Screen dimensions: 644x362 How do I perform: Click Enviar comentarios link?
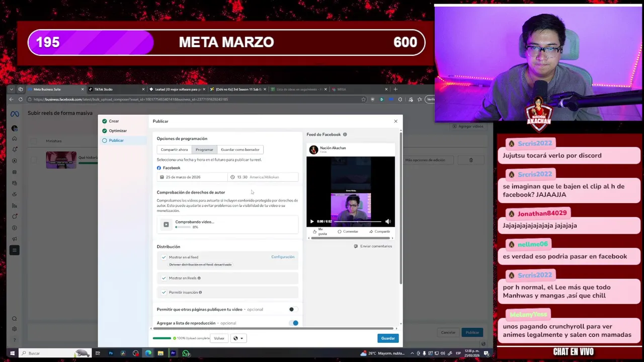click(373, 246)
